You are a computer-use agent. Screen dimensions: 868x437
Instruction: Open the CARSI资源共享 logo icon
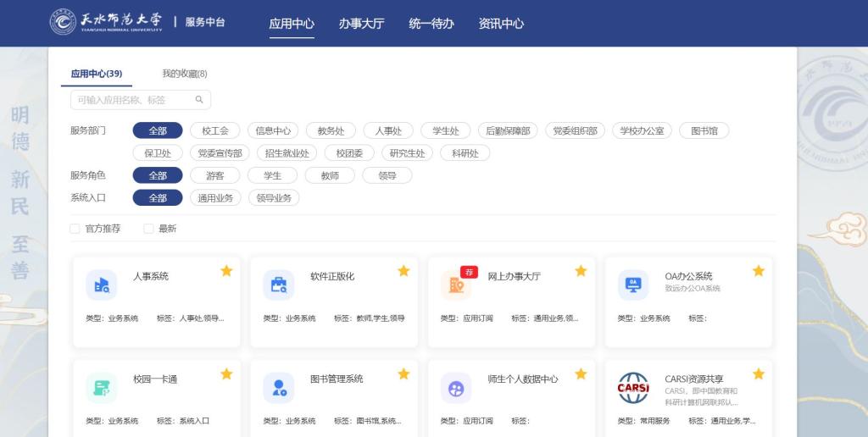point(633,388)
